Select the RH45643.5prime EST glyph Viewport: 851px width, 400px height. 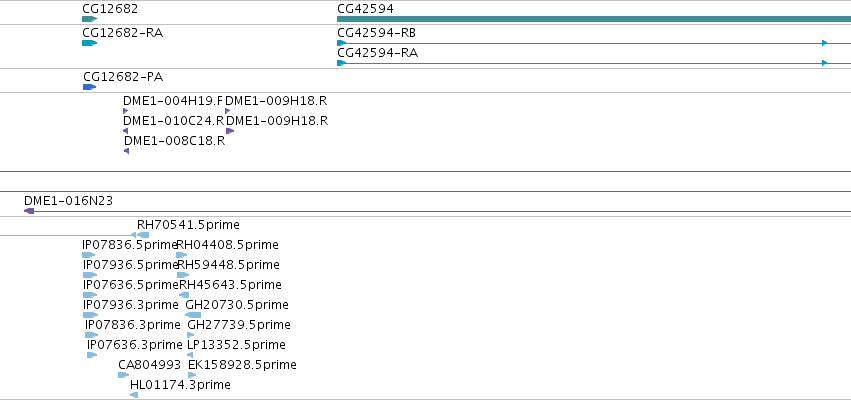[x=185, y=295]
